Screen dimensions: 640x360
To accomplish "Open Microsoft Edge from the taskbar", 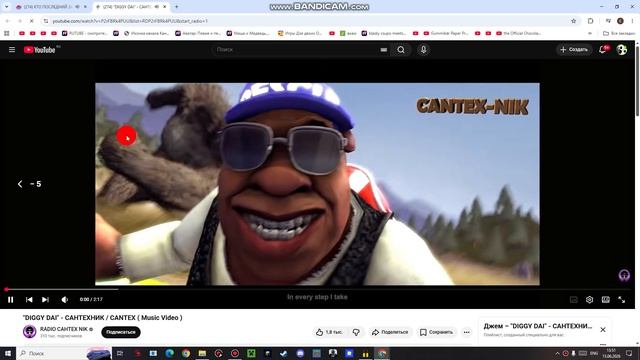I will [170, 353].
